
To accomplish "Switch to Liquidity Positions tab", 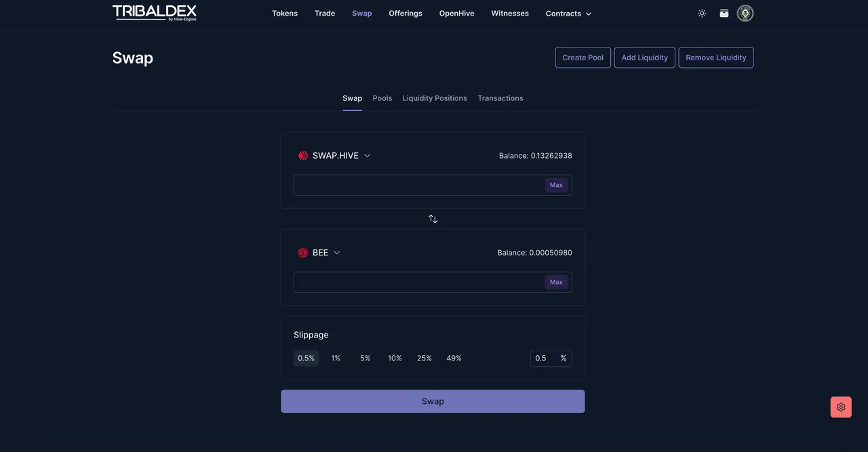I will click(435, 98).
